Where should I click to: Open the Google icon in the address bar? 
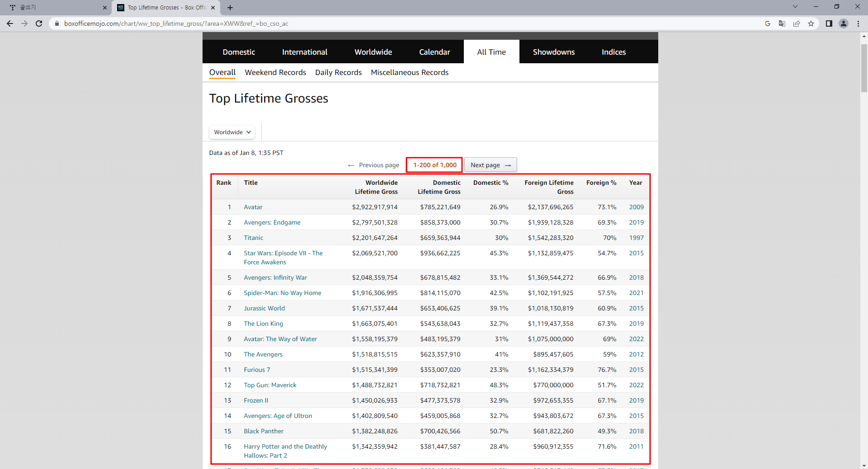(768, 23)
